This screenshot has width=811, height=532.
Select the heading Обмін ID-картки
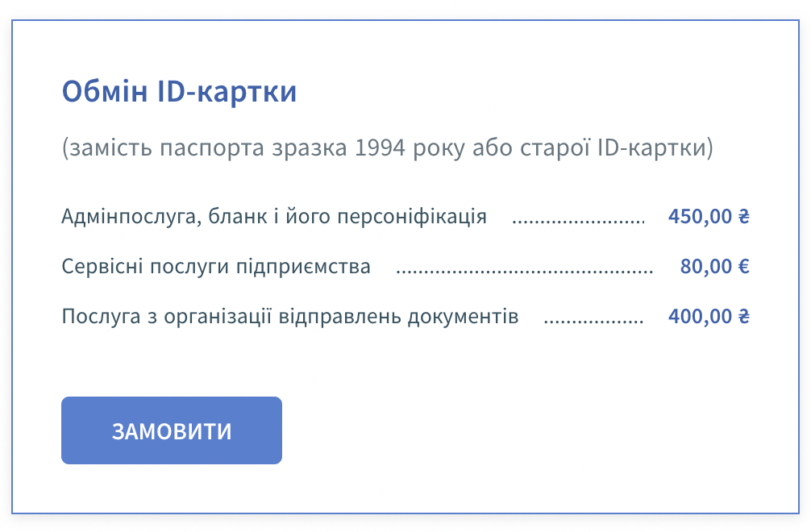coord(179,92)
